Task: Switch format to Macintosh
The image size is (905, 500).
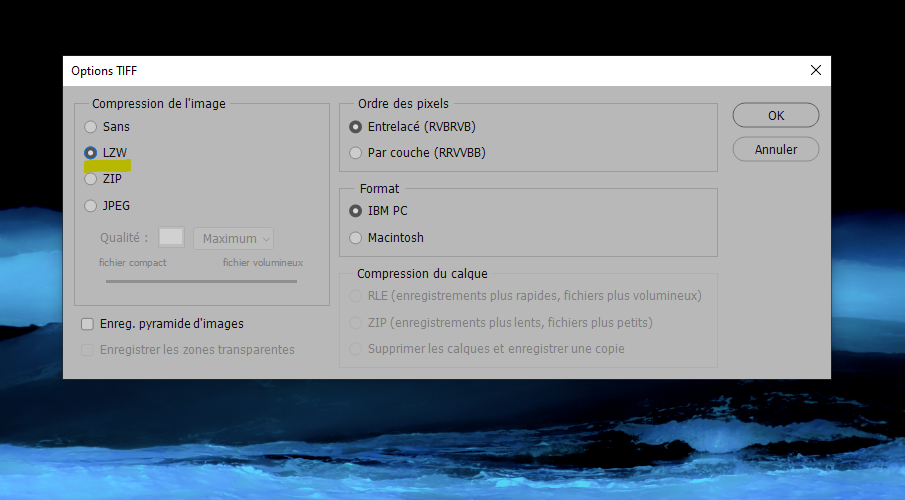Action: (x=355, y=238)
